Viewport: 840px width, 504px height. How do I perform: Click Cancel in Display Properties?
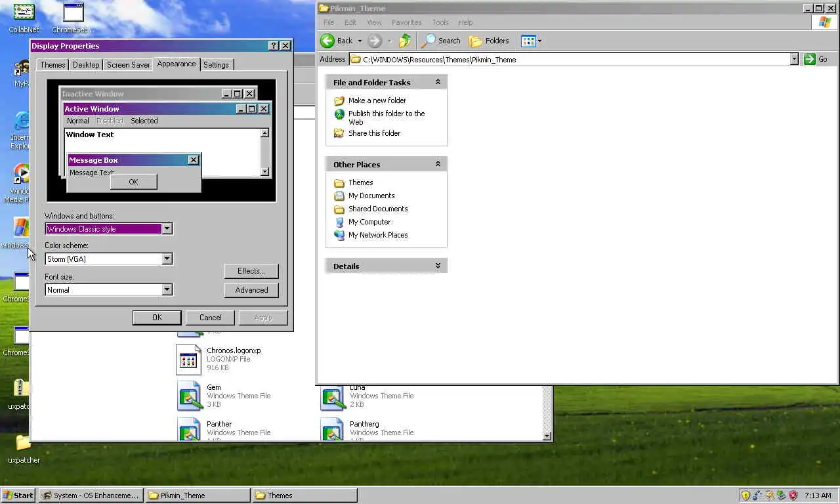211,318
